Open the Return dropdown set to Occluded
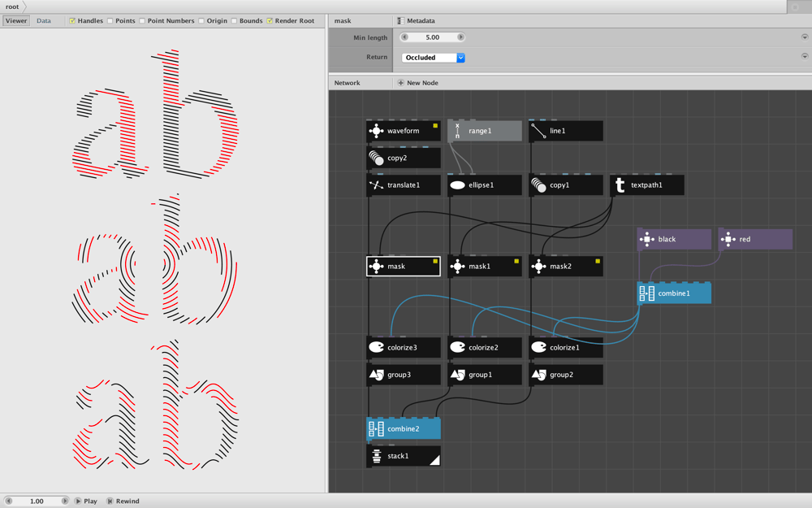Viewport: 812px width, 508px height. tap(433, 58)
